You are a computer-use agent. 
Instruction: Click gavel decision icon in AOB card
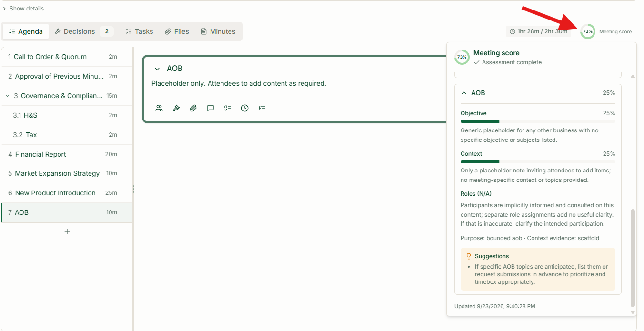coord(176,108)
